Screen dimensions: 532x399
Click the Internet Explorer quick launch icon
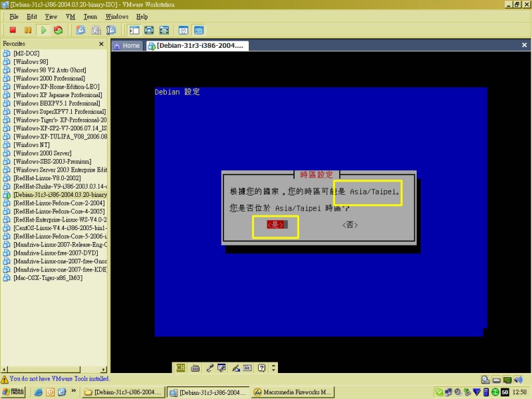click(x=39, y=392)
